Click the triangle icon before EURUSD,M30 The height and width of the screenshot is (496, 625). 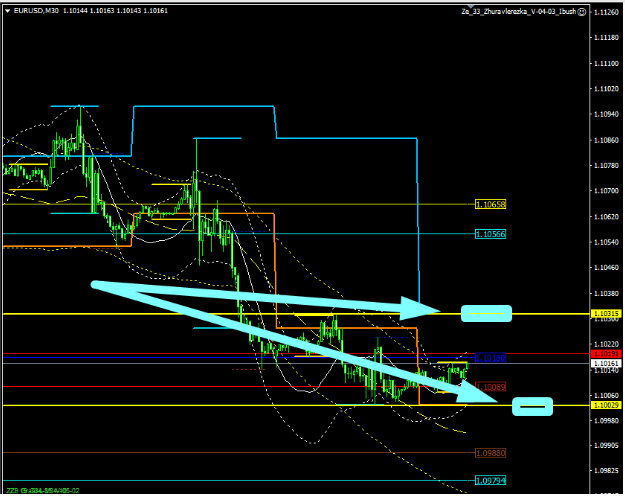pos(8,11)
